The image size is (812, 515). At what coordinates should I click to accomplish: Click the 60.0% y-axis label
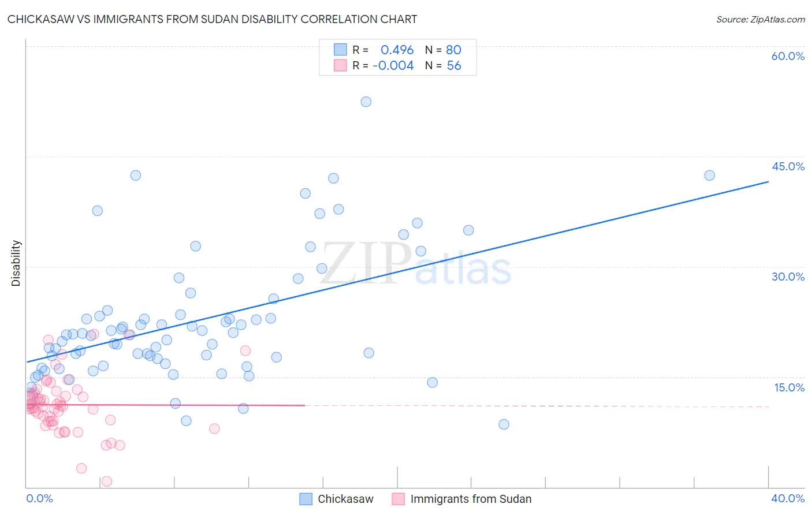coord(788,56)
